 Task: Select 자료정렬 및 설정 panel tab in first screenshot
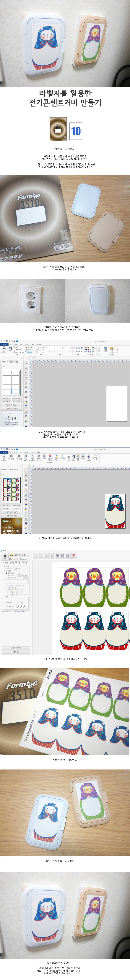click(13, 362)
